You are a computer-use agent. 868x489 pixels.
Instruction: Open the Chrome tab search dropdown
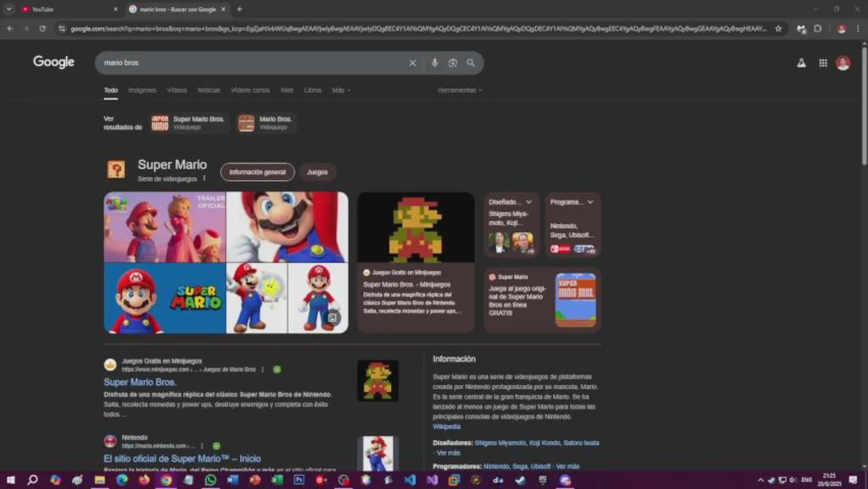pyautogui.click(x=9, y=9)
